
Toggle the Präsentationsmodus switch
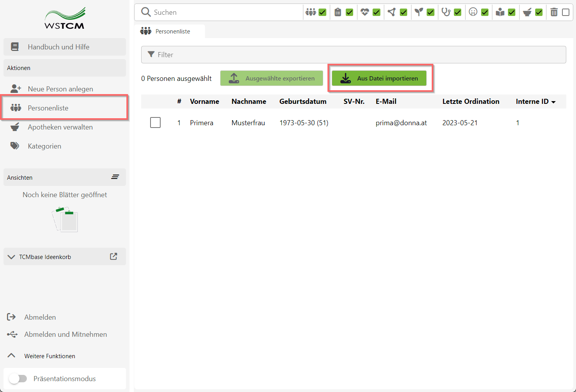(18, 379)
